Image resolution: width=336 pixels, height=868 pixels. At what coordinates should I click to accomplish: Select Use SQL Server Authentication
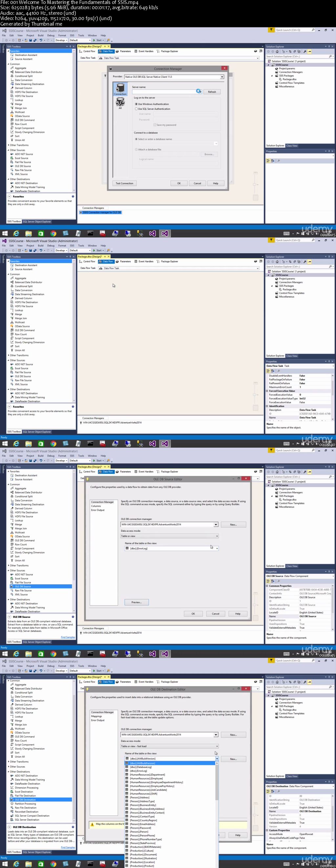(x=153, y=109)
